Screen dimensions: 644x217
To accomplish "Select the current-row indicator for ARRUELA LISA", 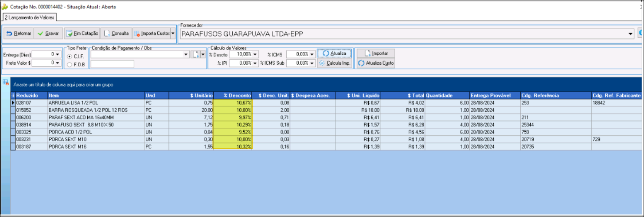I will pos(13,103).
